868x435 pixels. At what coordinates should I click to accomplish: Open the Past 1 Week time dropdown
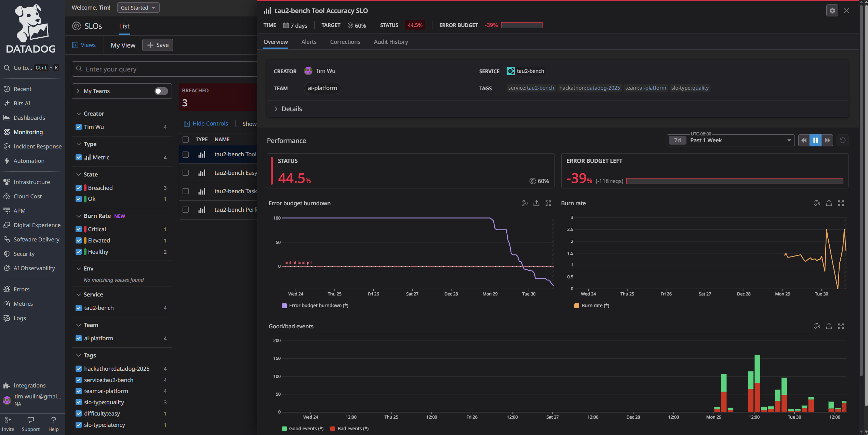coord(730,140)
